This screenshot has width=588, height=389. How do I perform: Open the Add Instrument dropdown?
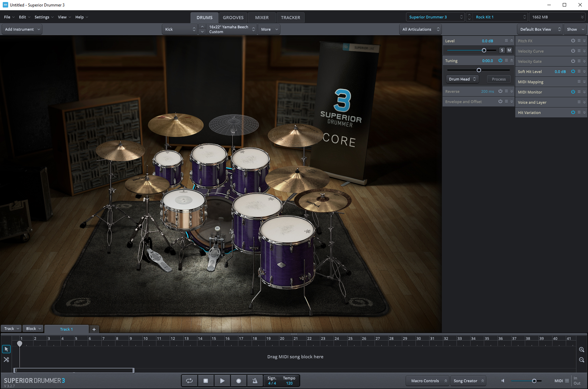23,29
